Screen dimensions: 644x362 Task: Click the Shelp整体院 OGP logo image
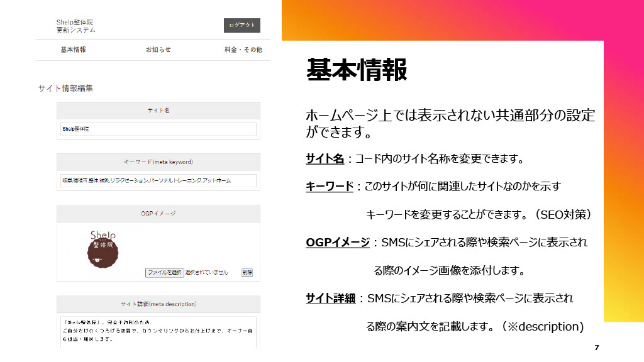click(103, 247)
